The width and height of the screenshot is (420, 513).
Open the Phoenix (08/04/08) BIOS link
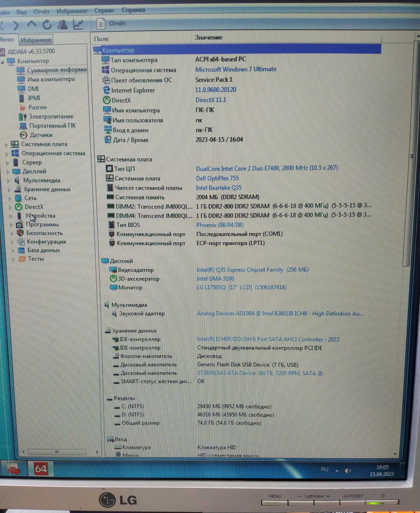[x=220, y=225]
